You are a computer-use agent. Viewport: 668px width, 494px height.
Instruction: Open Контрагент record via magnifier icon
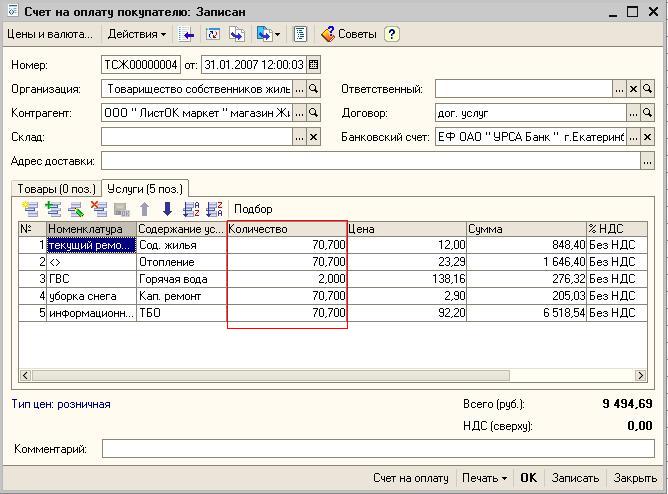(x=314, y=112)
